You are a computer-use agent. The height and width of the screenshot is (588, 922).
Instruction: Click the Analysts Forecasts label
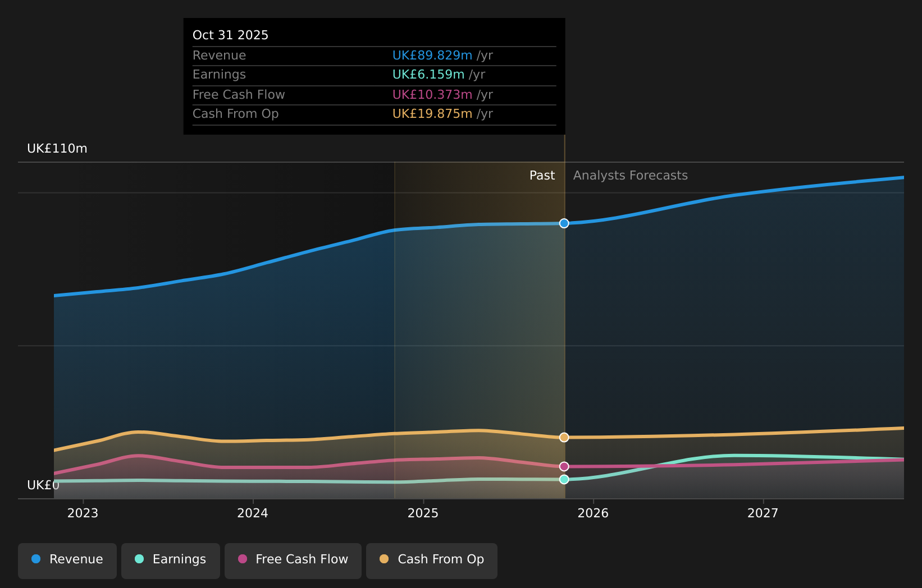(630, 176)
